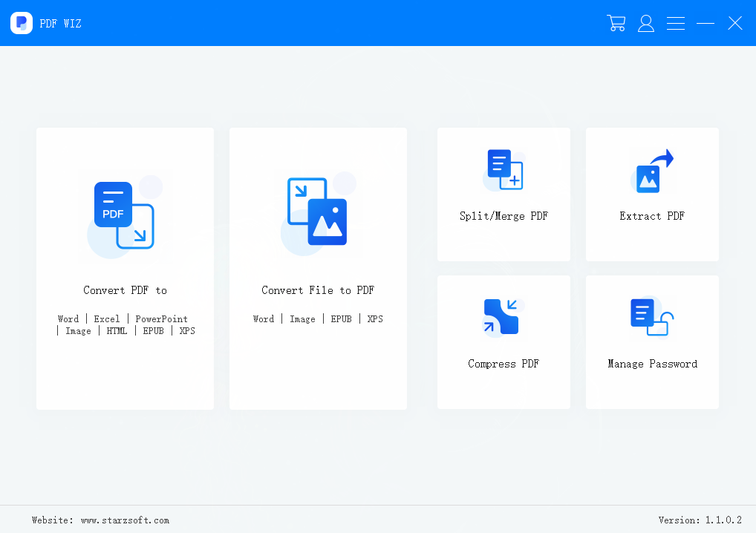The height and width of the screenshot is (533, 756).
Task: Click the Convert File to PDF label
Action: click(318, 290)
